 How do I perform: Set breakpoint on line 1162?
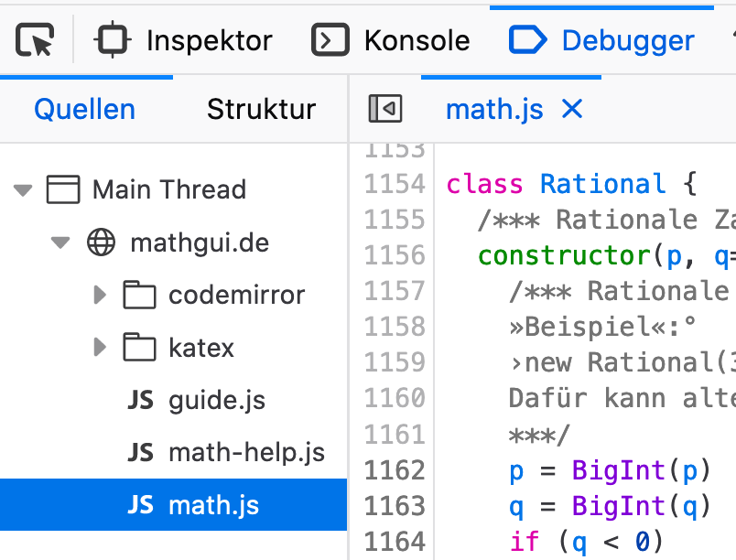click(395, 470)
